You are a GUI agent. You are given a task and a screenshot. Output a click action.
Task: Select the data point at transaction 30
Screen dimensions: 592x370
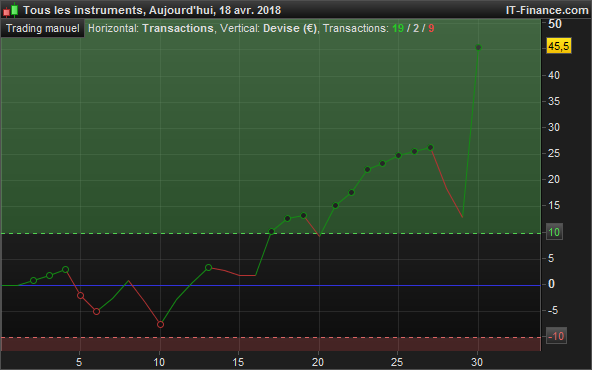click(x=478, y=48)
